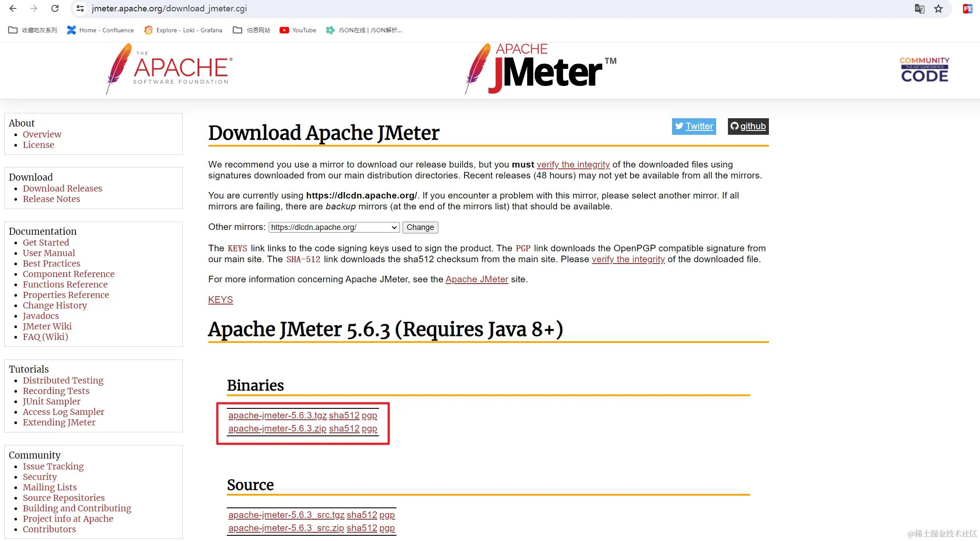This screenshot has width=980, height=541.
Task: Click first verify the integrity link
Action: [x=573, y=164]
